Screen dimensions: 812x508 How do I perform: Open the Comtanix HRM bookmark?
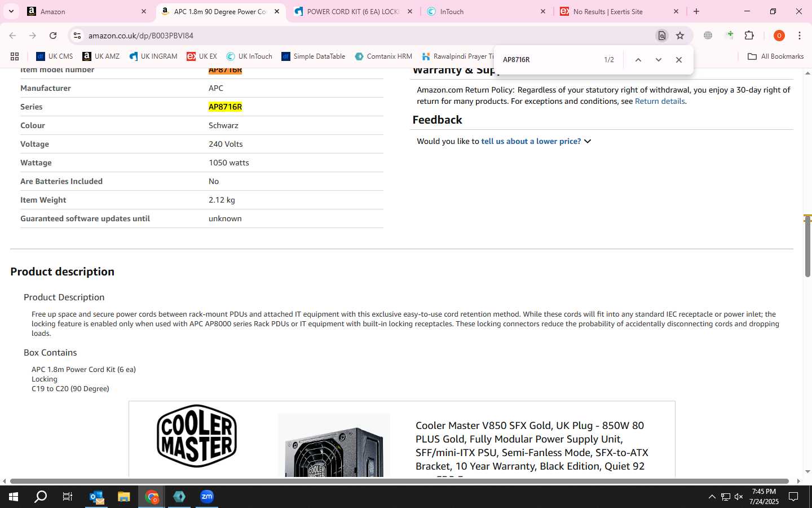pos(383,56)
